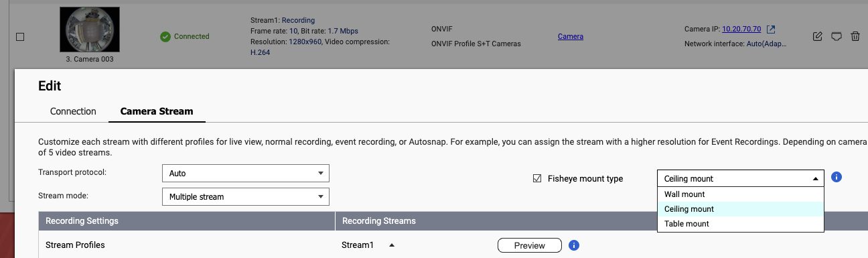Image resolution: width=868 pixels, height=258 pixels.
Task: Open the Transport protocol dropdown
Action: [246, 173]
